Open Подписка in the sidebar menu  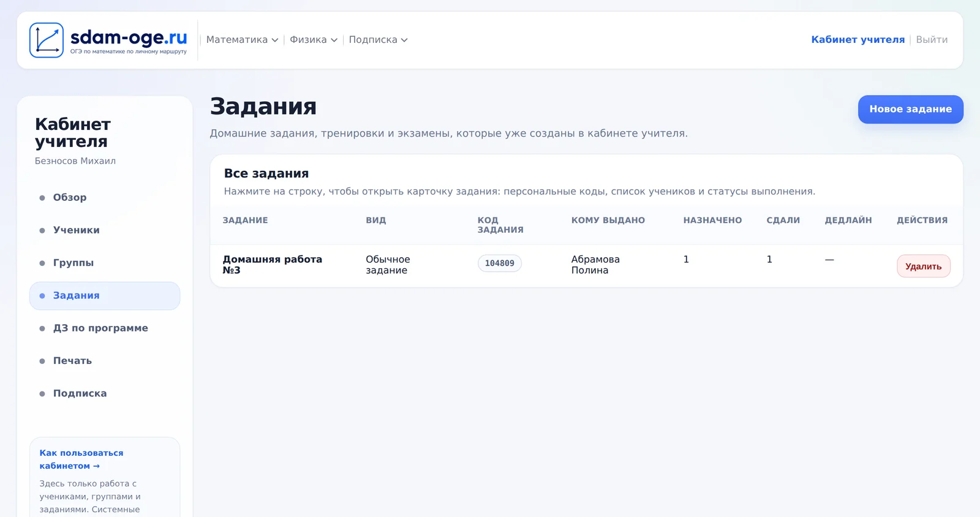pyautogui.click(x=105, y=393)
